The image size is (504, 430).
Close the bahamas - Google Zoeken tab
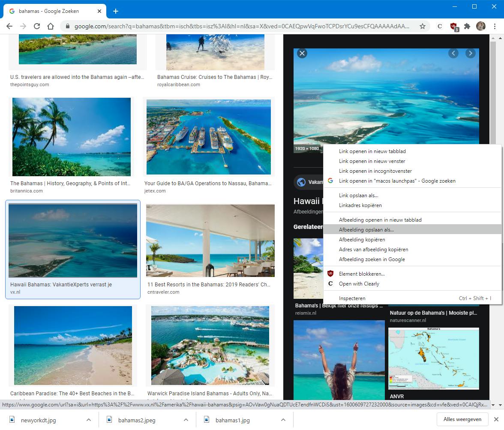pos(99,11)
